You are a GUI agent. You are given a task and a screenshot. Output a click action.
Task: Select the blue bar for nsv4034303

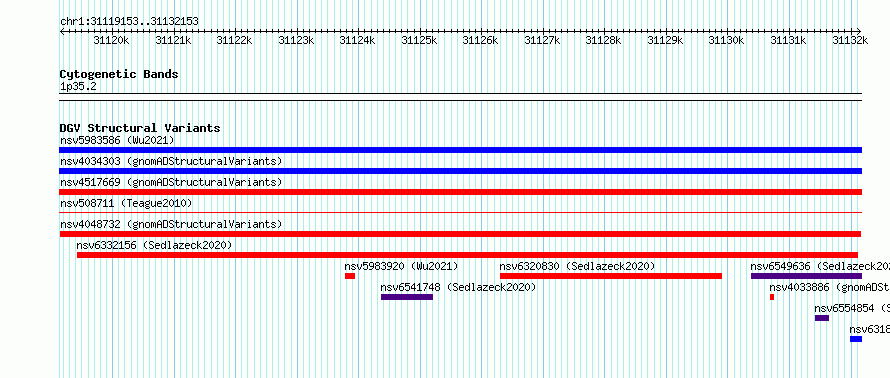click(460, 171)
